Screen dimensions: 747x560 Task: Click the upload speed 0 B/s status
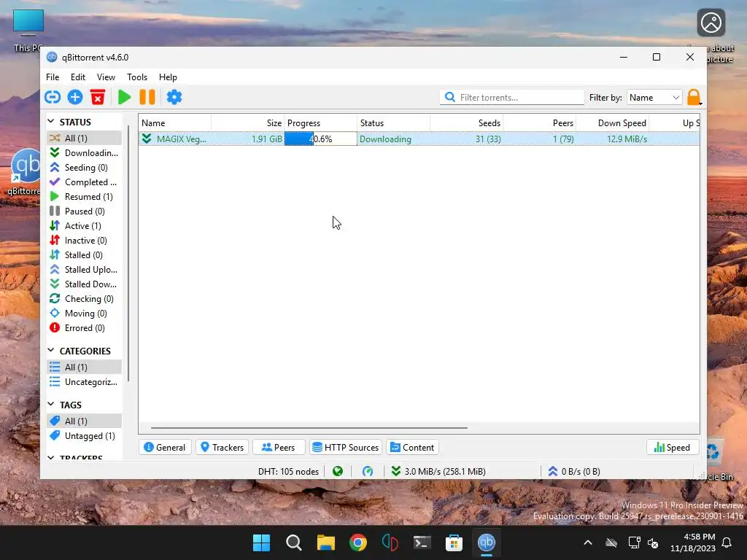[x=574, y=472]
